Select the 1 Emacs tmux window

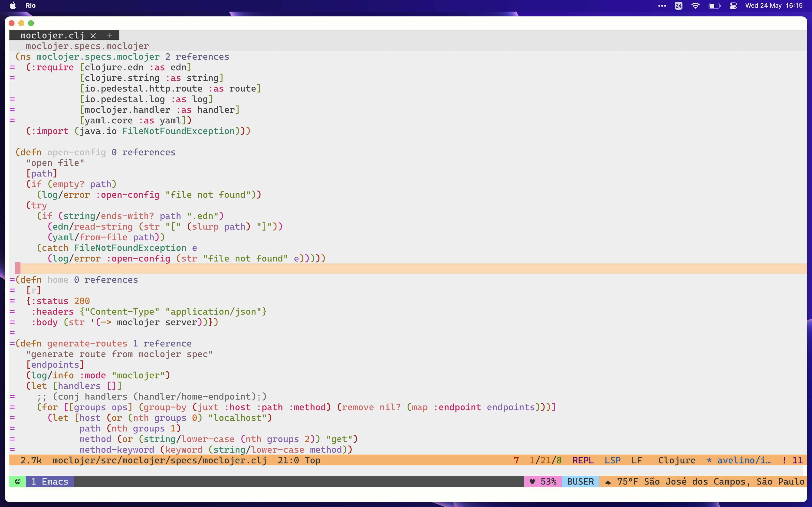pos(50,481)
